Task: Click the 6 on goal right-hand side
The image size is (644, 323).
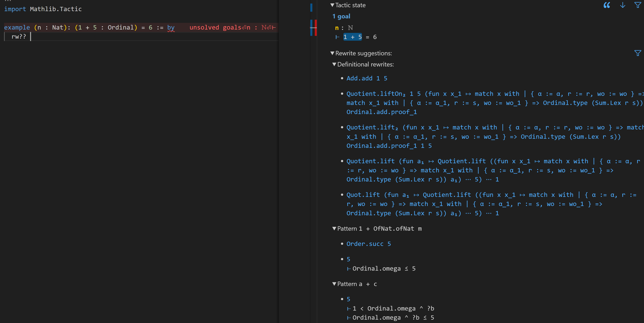Action: pos(375,37)
